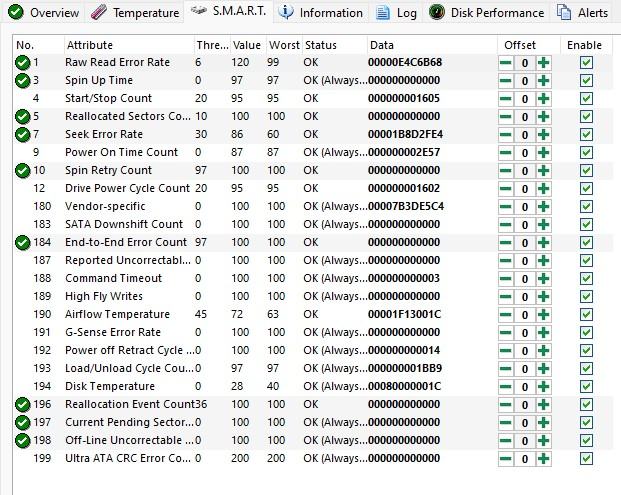Image resolution: width=621 pixels, height=495 pixels.
Task: Increase offset for Raw Read Error Rate
Action: click(544, 63)
